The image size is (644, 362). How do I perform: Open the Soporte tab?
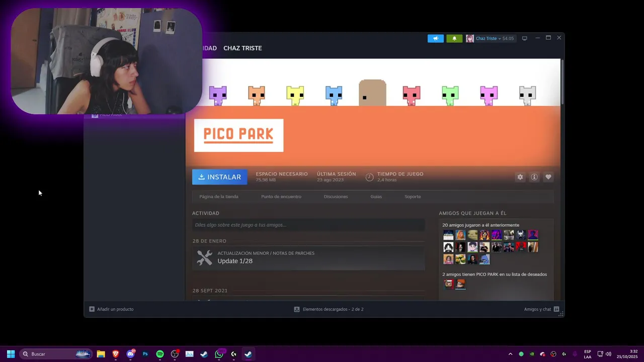[413, 197]
